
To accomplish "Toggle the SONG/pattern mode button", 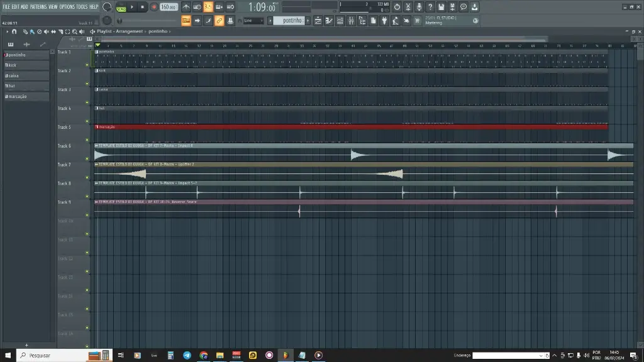I will 121,7.
